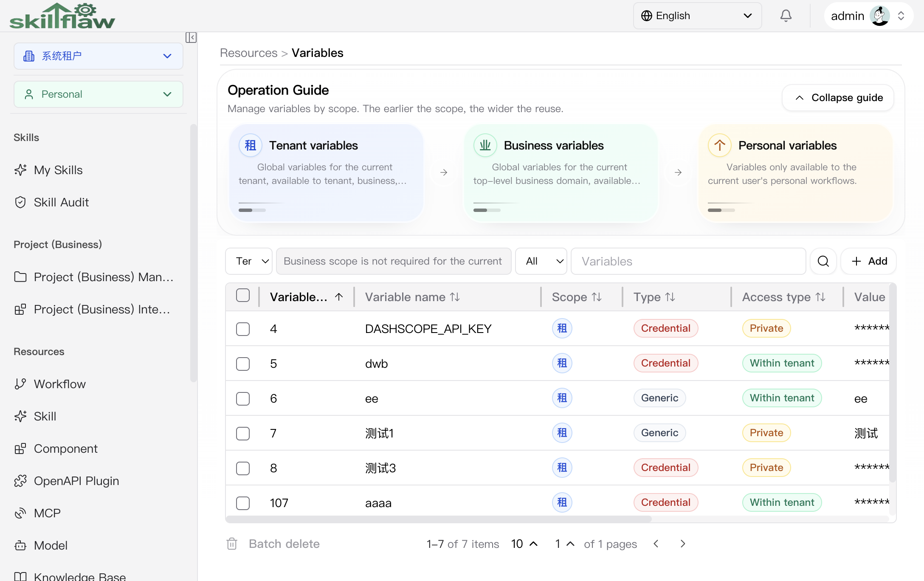Viewport: 924px width, 581px height.
Task: Click arrow between Business and Personal cards
Action: click(678, 172)
